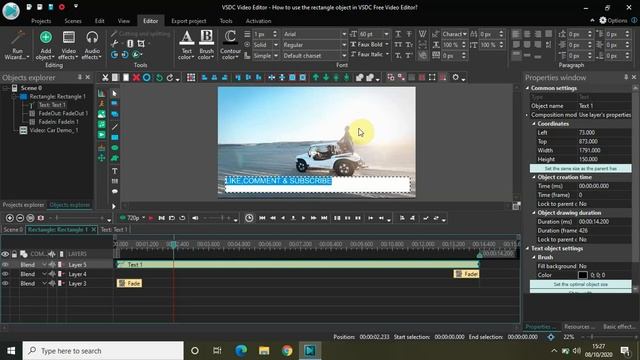The image size is (640, 360).
Task: Open Resources window tab at bottom right
Action: tap(579, 327)
